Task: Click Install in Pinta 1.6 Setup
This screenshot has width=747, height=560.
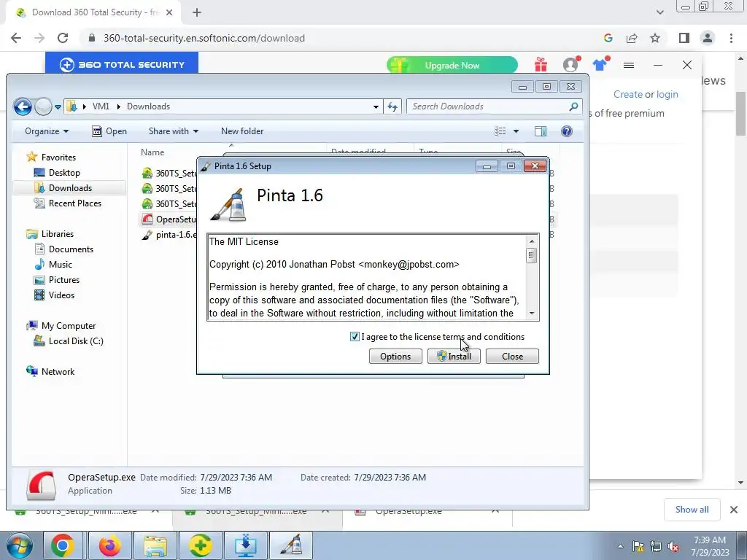Action: 454,356
